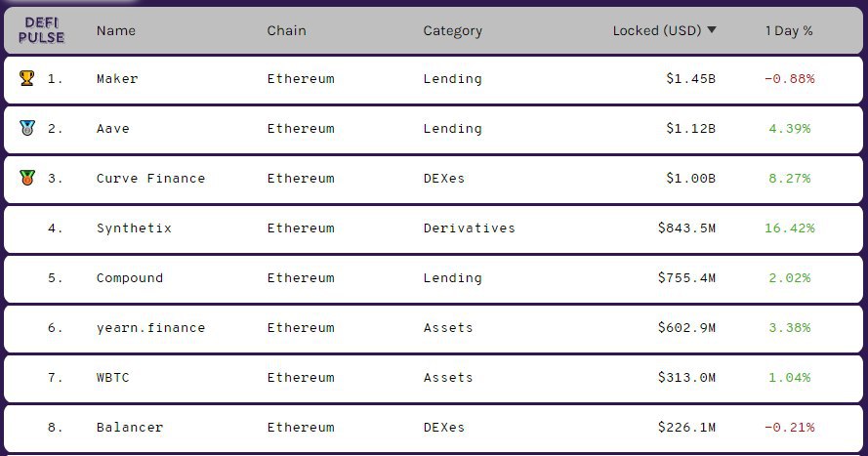The width and height of the screenshot is (868, 456).
Task: Toggle sort arrow next to Locked (USD)
Action: [x=712, y=30]
